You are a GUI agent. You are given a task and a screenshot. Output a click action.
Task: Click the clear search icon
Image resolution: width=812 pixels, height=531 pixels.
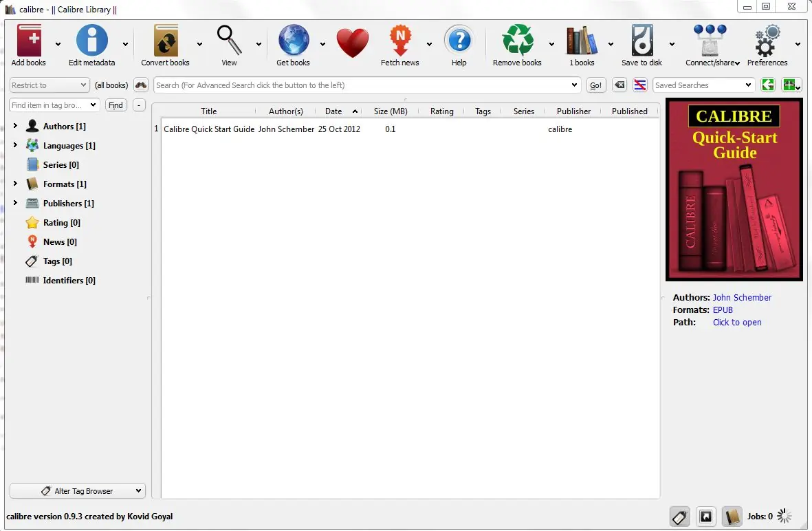[x=619, y=85]
